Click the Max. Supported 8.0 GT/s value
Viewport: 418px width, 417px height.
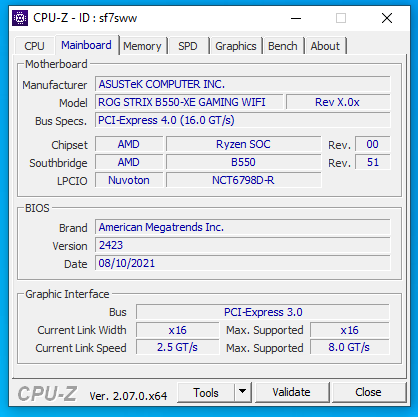pos(350,347)
